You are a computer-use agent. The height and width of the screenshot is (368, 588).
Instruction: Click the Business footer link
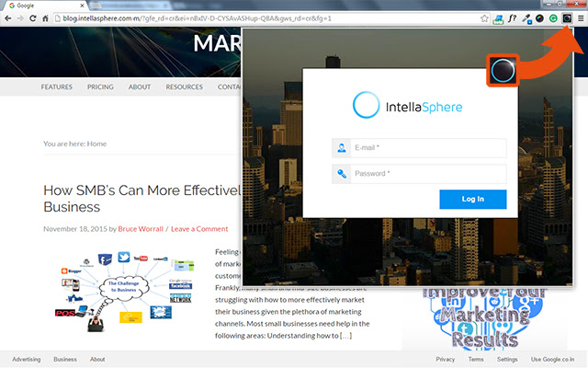[x=65, y=360]
